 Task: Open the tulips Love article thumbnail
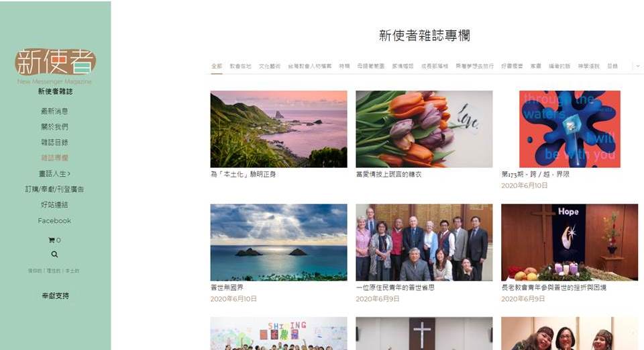424,129
